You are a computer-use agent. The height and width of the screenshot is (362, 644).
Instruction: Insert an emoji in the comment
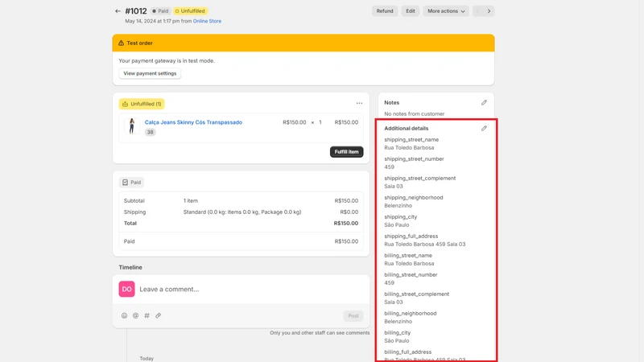point(125,315)
